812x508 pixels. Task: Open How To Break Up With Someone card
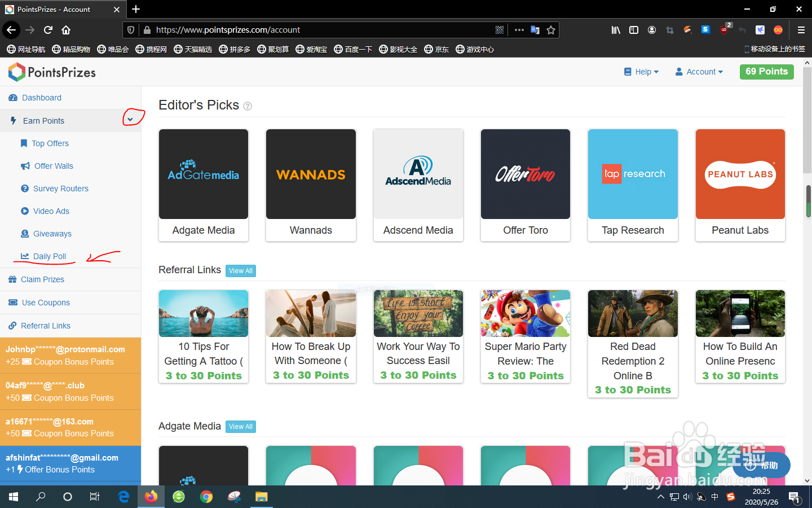pyautogui.click(x=311, y=336)
